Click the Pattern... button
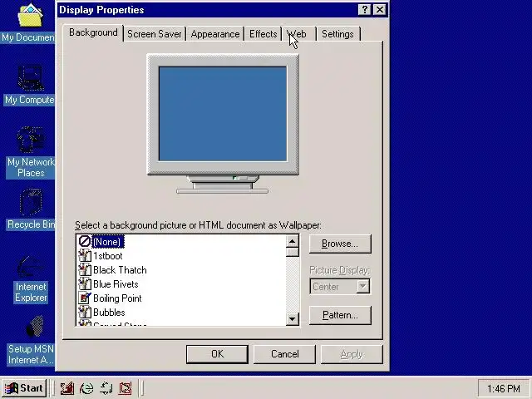Image resolution: width=532 pixels, height=399 pixels. tap(340, 315)
